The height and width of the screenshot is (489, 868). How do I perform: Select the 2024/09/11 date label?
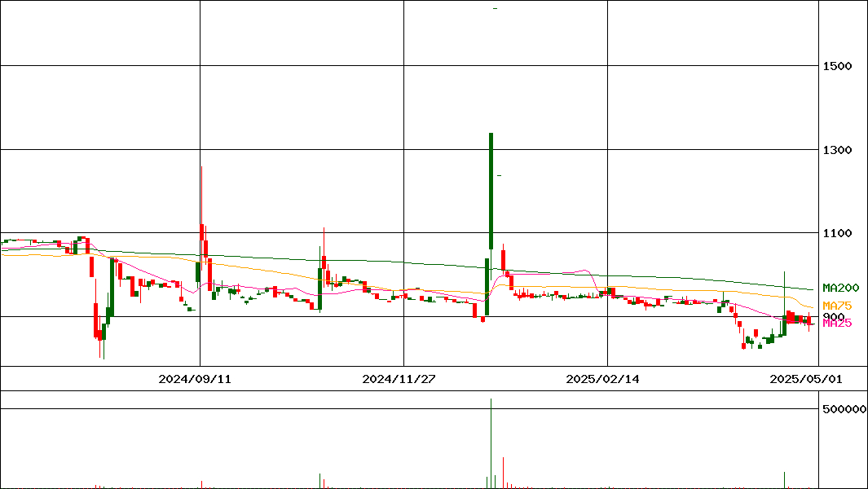tap(194, 379)
